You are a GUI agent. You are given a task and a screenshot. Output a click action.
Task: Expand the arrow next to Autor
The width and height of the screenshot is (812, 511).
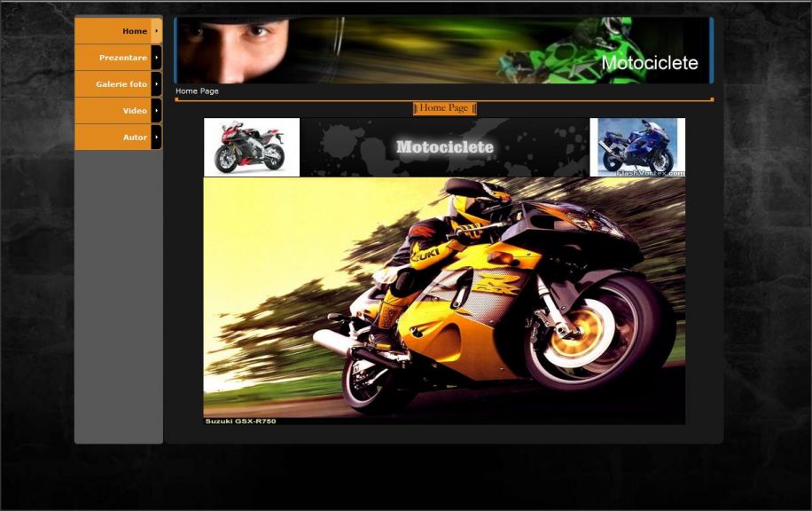[157, 138]
